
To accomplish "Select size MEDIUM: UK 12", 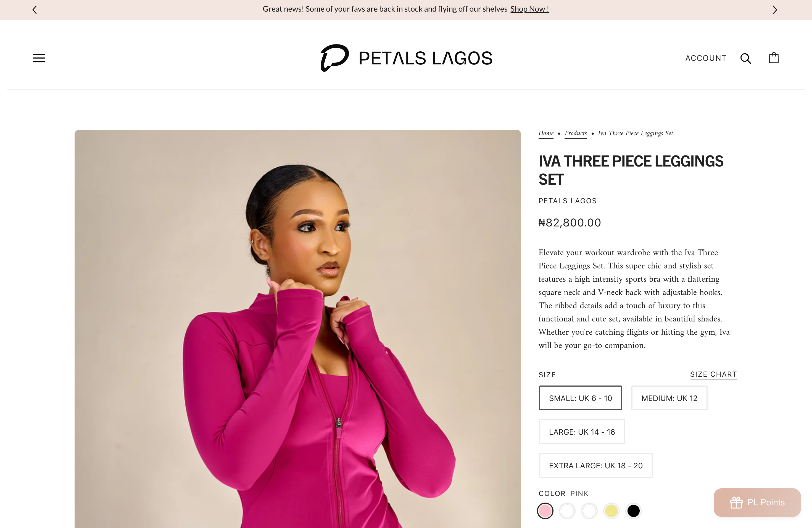I will coord(669,398).
